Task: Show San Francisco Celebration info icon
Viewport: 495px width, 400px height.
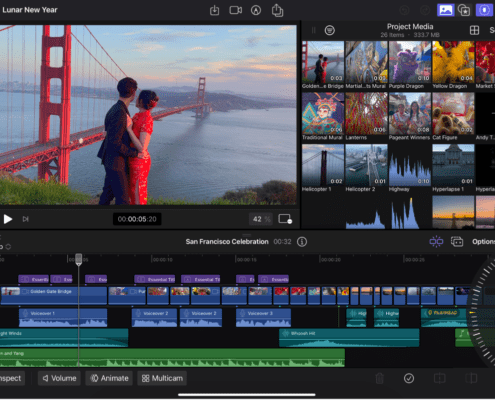Action: (x=302, y=242)
